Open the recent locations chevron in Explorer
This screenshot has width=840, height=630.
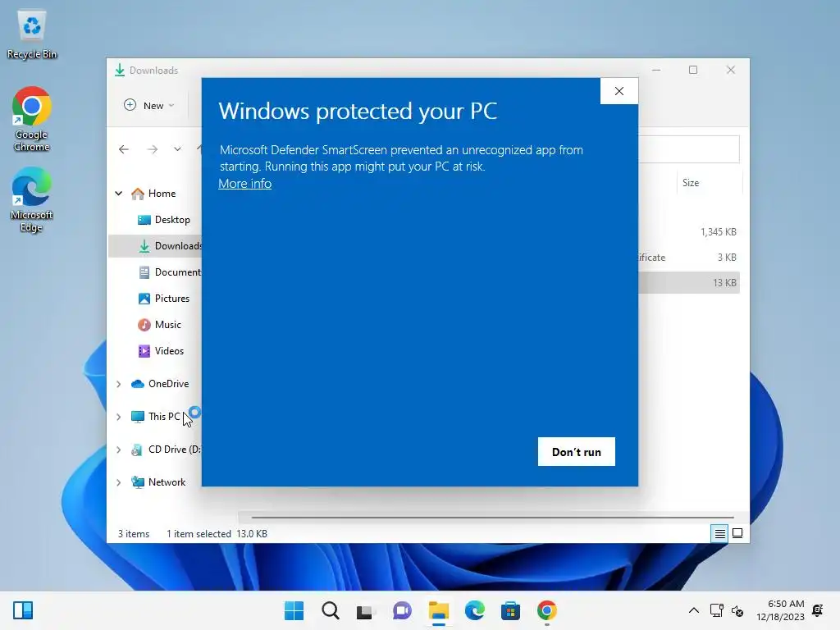pyautogui.click(x=177, y=149)
